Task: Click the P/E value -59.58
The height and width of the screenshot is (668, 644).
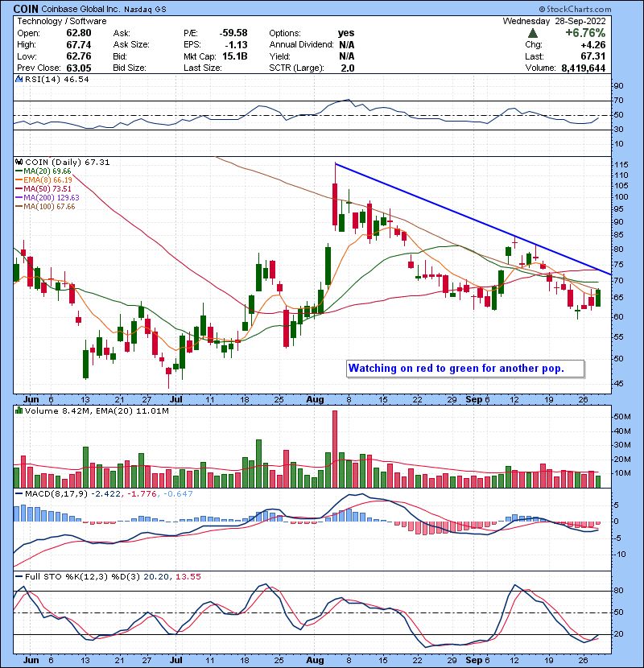Action: click(233, 33)
